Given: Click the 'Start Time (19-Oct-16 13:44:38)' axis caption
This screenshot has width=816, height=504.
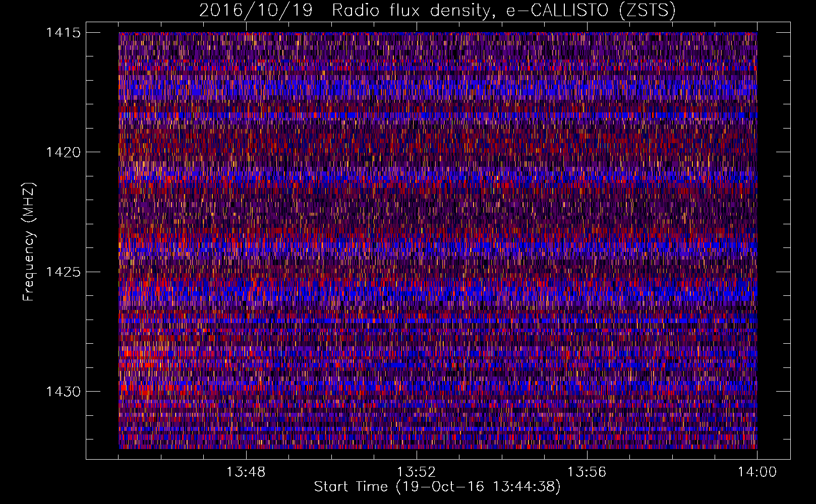Looking at the screenshot, I should click(x=437, y=487).
